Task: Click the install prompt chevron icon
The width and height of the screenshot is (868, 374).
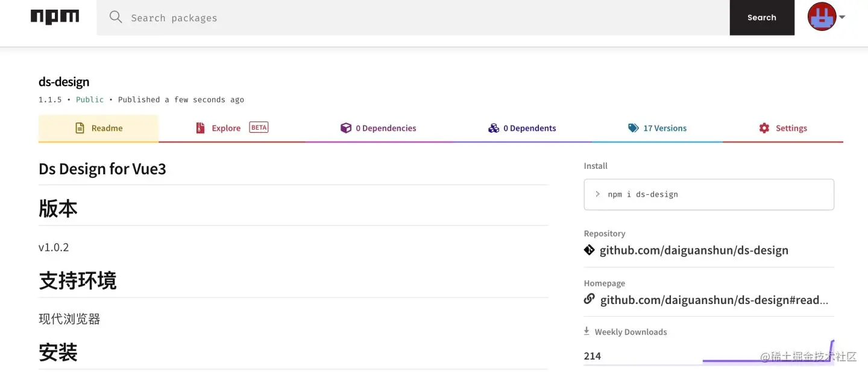Action: pyautogui.click(x=597, y=194)
